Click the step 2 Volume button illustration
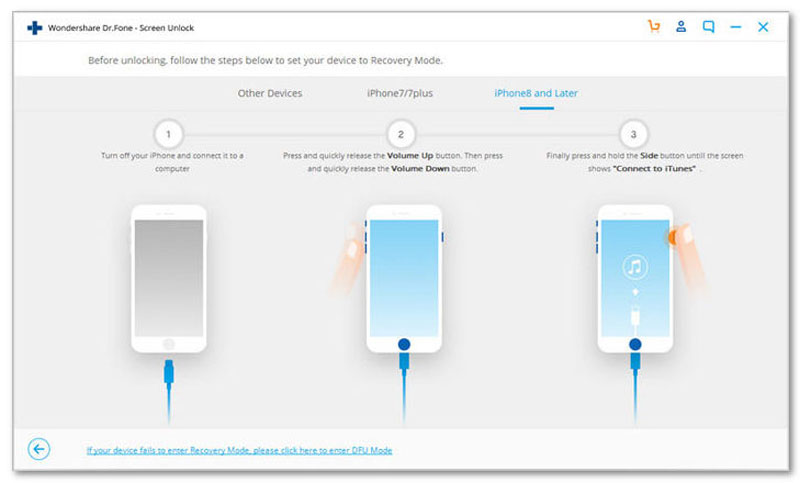Image resolution: width=800 pixels, height=483 pixels. pos(403,278)
